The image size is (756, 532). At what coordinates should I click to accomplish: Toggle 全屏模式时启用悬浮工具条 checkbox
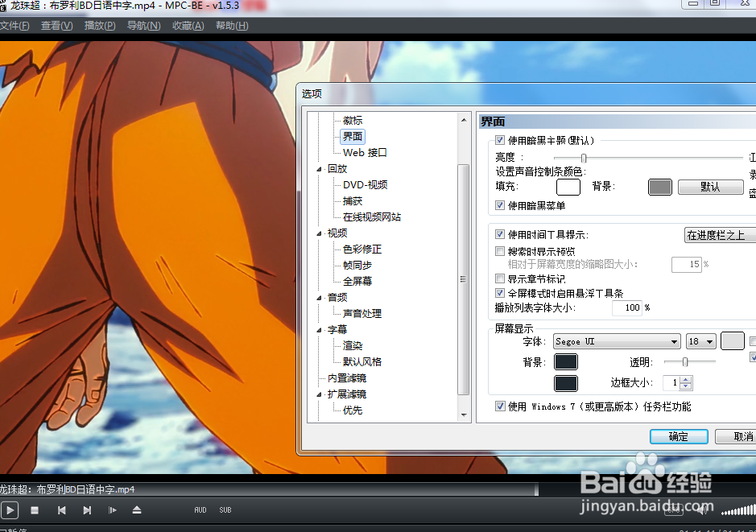(x=500, y=292)
